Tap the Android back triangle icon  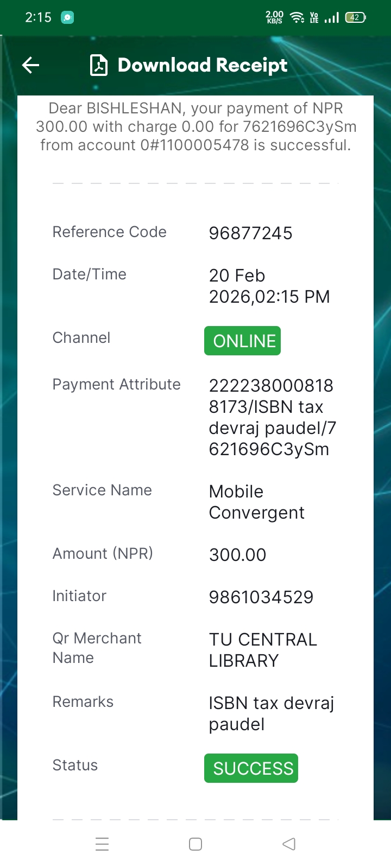pyautogui.click(x=289, y=844)
